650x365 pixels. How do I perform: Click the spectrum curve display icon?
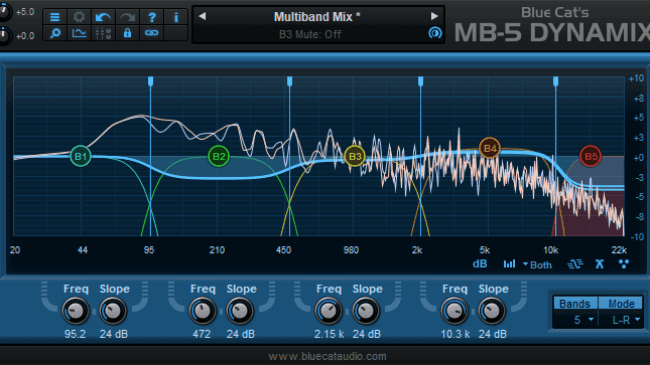coord(79,33)
